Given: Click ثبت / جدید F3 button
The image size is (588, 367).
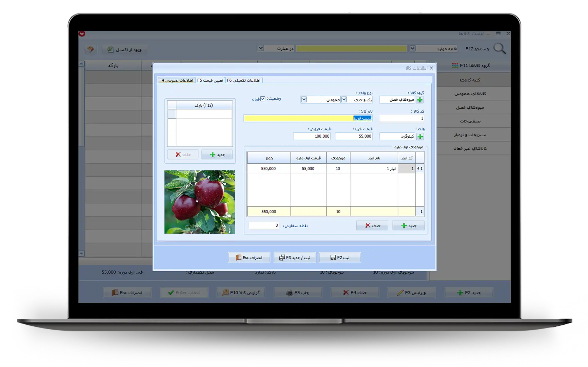Looking at the screenshot, I should click(x=295, y=258).
